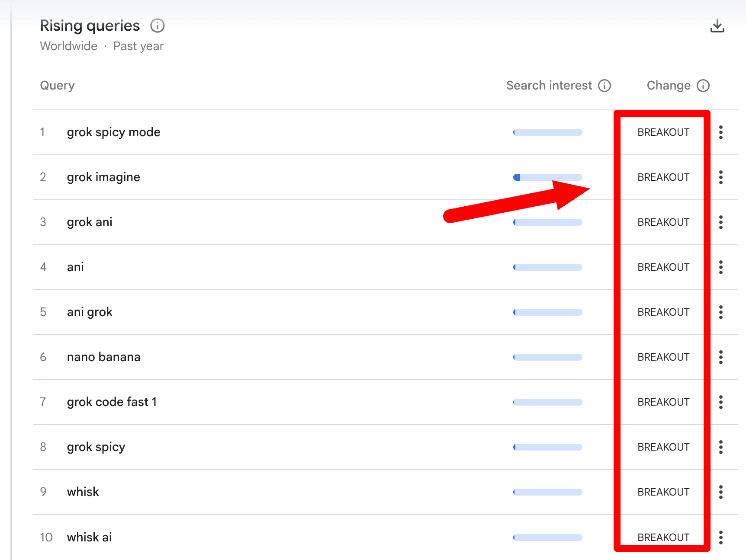Image resolution: width=746 pixels, height=560 pixels.
Task: Click search interest bar for grok code fast 1
Action: (548, 402)
